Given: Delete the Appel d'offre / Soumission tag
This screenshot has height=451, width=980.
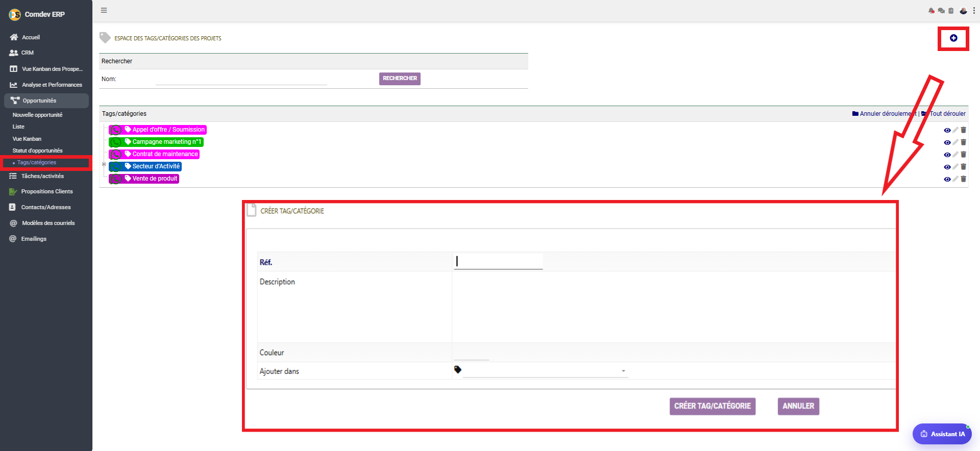Looking at the screenshot, I should point(964,130).
